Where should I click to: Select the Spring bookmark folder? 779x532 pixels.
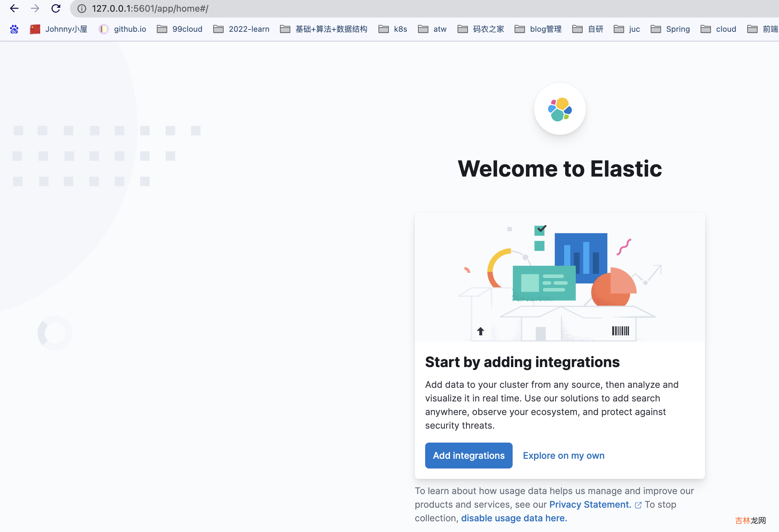point(677,29)
